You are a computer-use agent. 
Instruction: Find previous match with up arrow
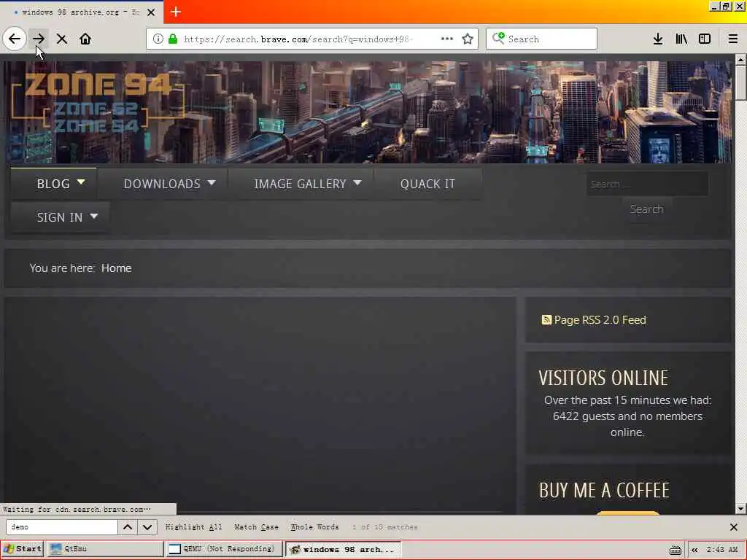tap(128, 527)
